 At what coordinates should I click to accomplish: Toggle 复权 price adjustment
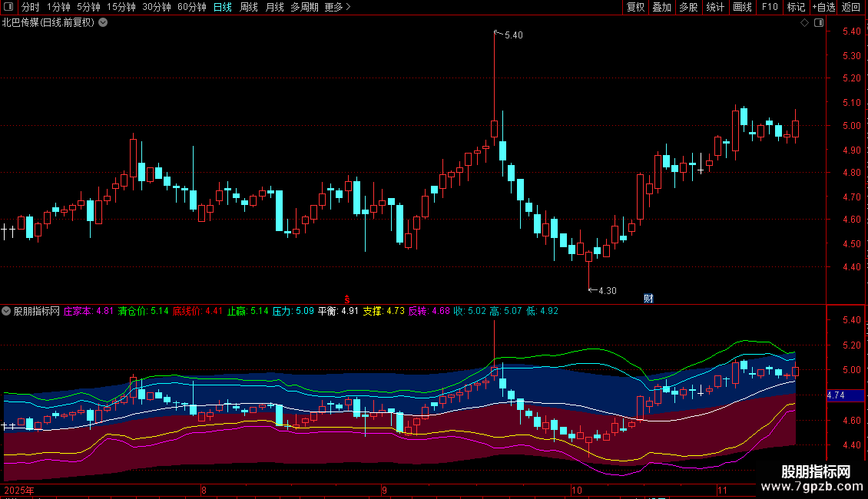636,8
